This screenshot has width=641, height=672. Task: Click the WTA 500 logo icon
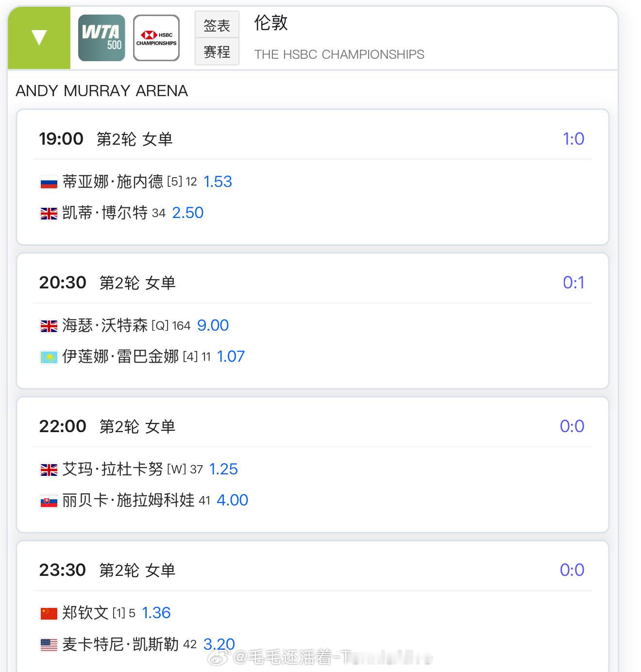click(101, 38)
